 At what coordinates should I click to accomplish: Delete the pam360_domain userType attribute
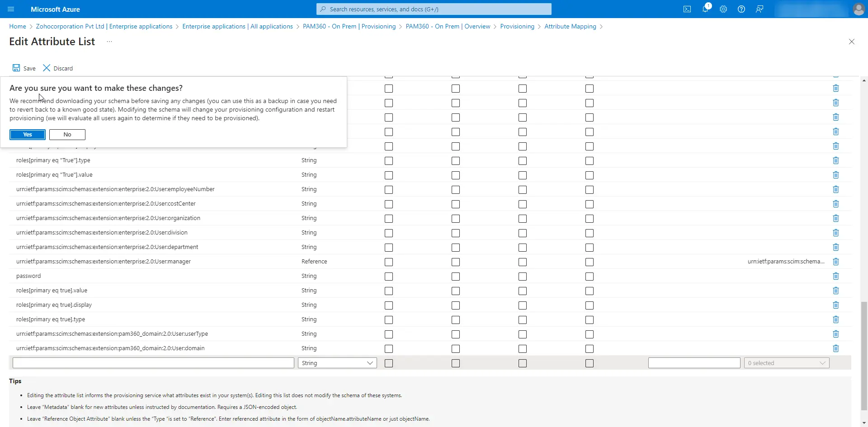(836, 334)
